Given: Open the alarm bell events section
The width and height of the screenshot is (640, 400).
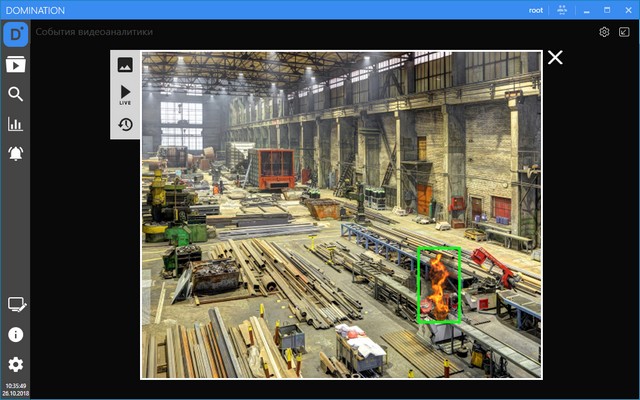Looking at the screenshot, I should [x=15, y=154].
